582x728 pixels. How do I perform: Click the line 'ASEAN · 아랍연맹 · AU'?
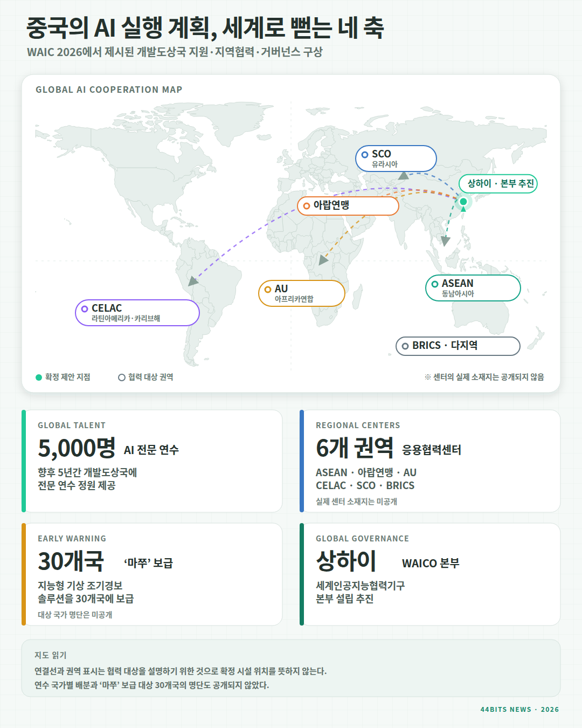(366, 473)
